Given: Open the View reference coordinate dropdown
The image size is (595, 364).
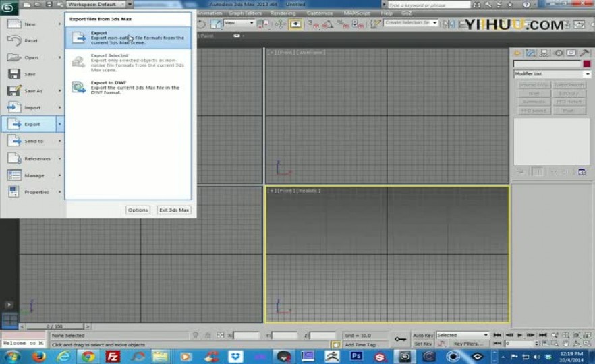Looking at the screenshot, I should click(x=239, y=23).
